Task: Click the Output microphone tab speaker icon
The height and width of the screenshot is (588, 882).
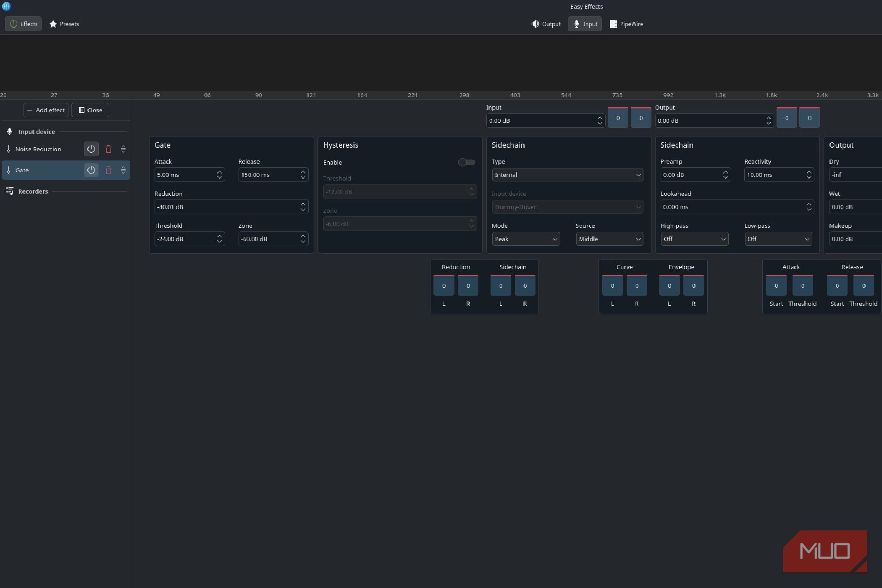Action: [x=535, y=24]
